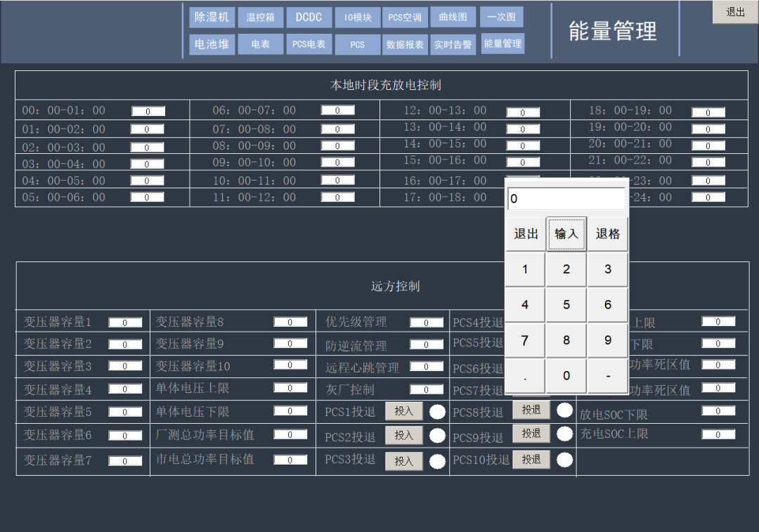Click the 00:00-01:00 value field
Screen dimensions: 759x532
[148, 111]
